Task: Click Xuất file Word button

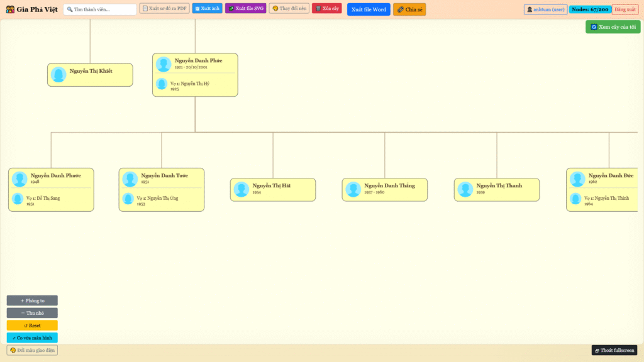Action: point(369,9)
